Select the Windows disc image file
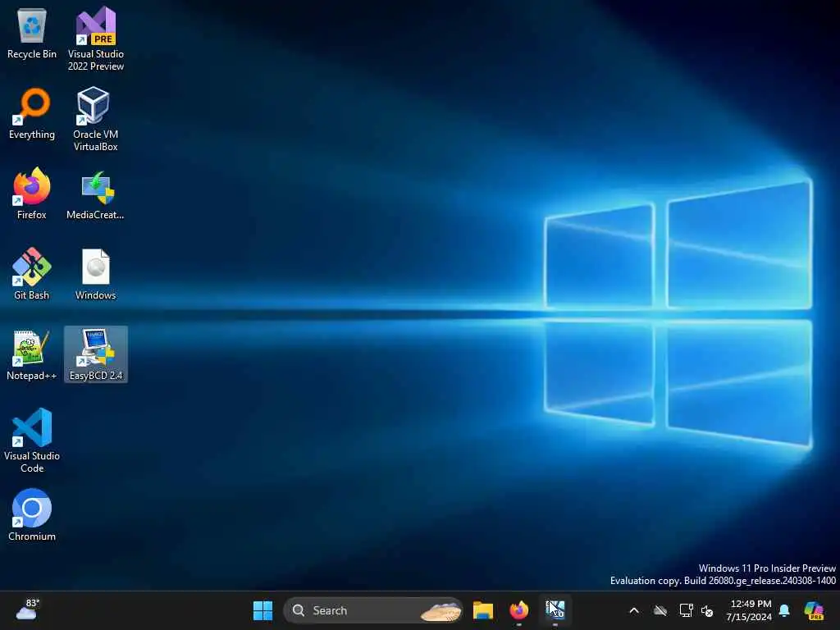840x630 pixels. pyautogui.click(x=96, y=274)
